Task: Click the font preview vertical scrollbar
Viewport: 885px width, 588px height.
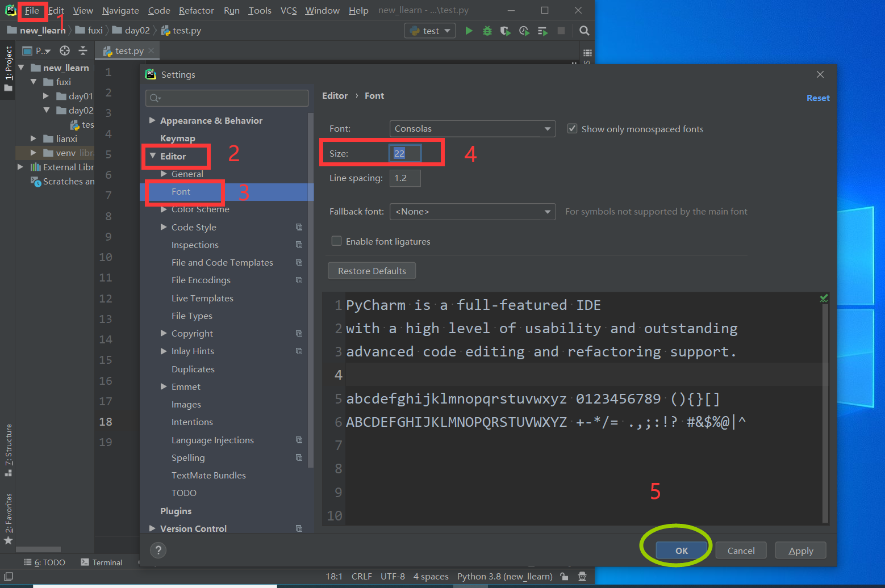Action: tap(825, 413)
